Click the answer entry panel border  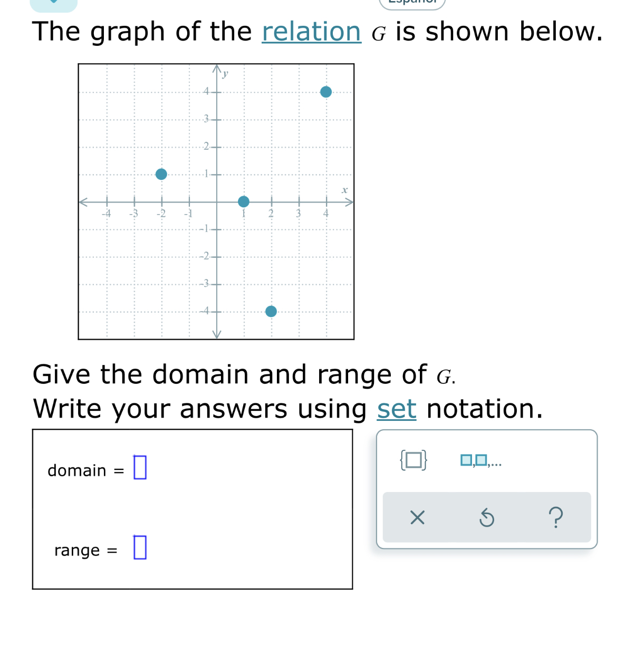pos(193,430)
